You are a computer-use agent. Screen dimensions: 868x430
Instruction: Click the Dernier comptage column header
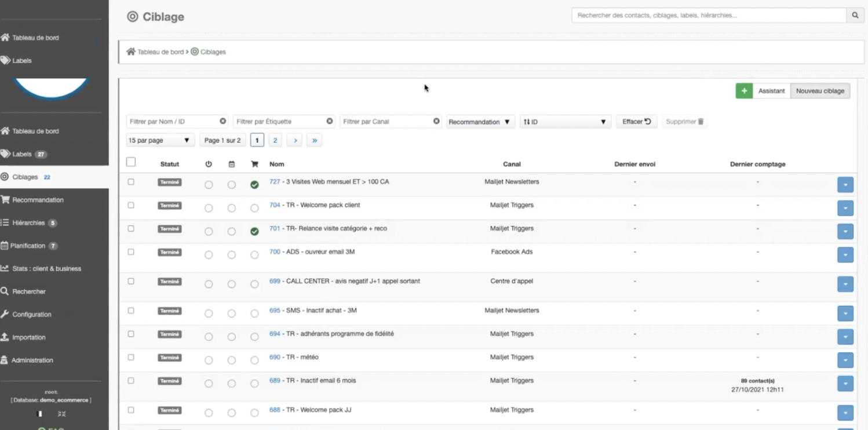tap(757, 164)
